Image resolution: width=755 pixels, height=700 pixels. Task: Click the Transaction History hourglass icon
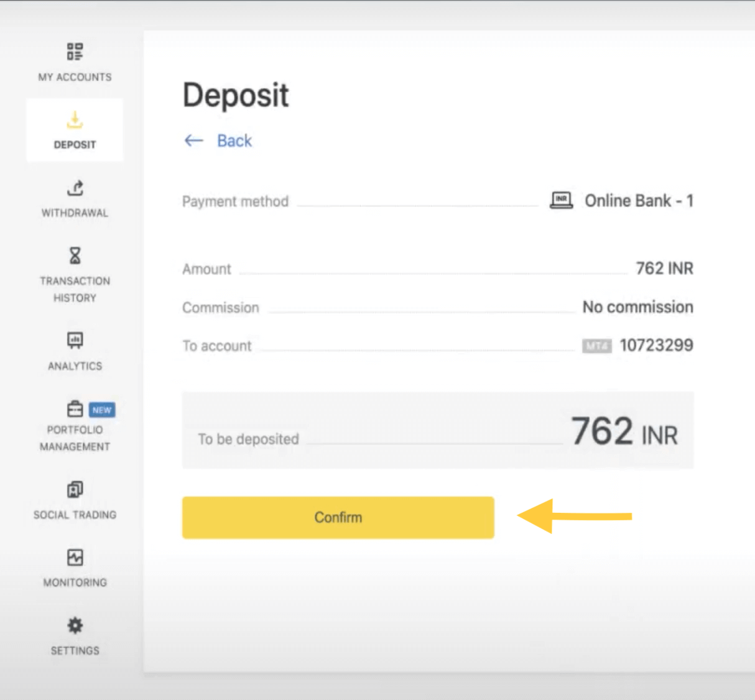tap(75, 256)
